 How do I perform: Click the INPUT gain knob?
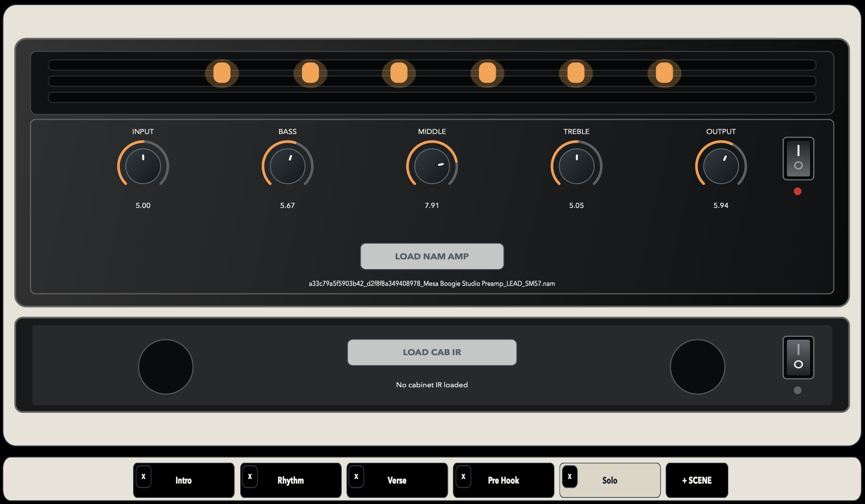pos(143,166)
